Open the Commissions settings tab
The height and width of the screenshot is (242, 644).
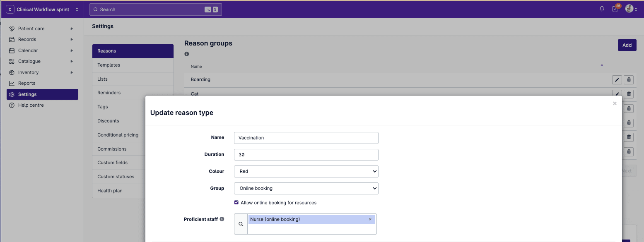119,149
